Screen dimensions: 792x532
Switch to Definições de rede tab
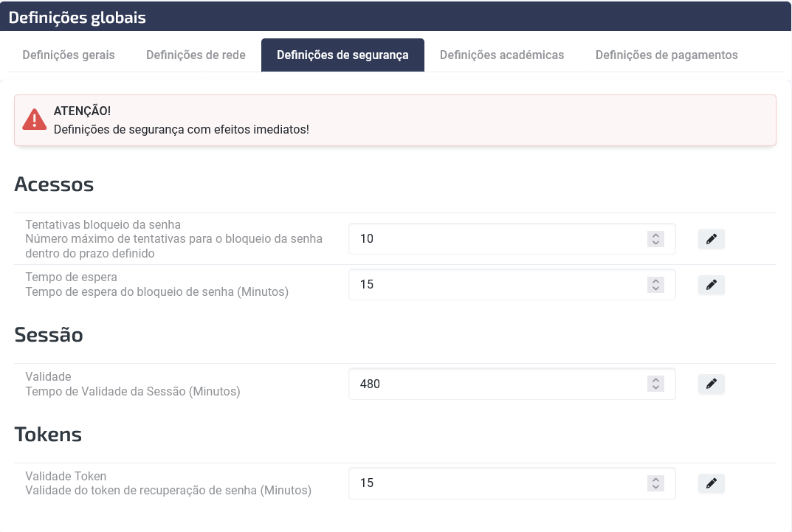pos(196,55)
